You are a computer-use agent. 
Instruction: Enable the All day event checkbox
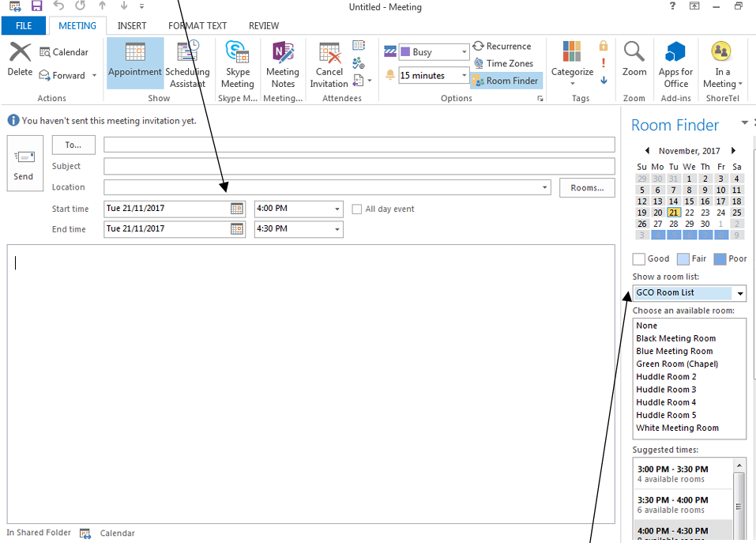click(357, 209)
